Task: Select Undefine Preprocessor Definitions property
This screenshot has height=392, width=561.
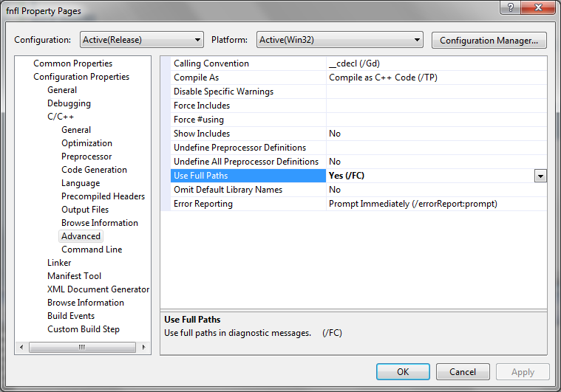Action: [x=248, y=148]
